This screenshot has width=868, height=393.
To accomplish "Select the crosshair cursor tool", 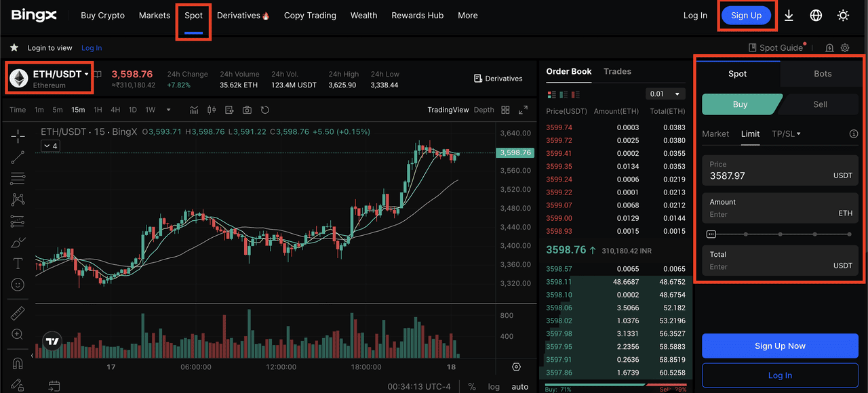I will [18, 136].
